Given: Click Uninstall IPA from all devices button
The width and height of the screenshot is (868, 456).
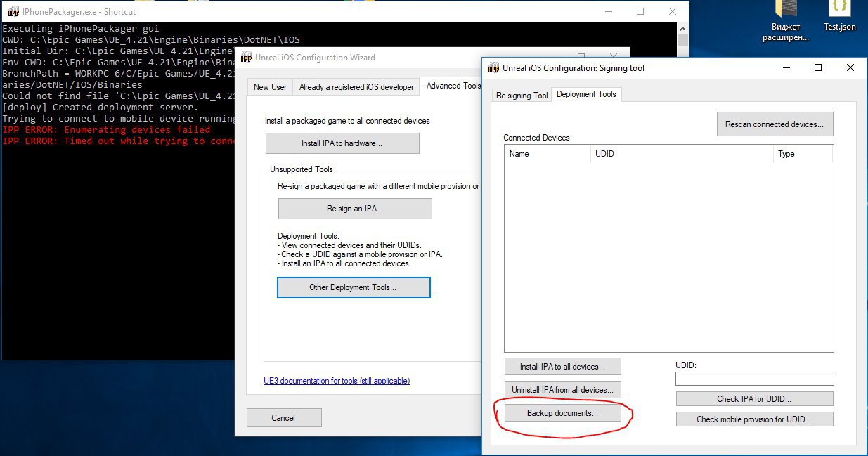Looking at the screenshot, I should pyautogui.click(x=562, y=389).
